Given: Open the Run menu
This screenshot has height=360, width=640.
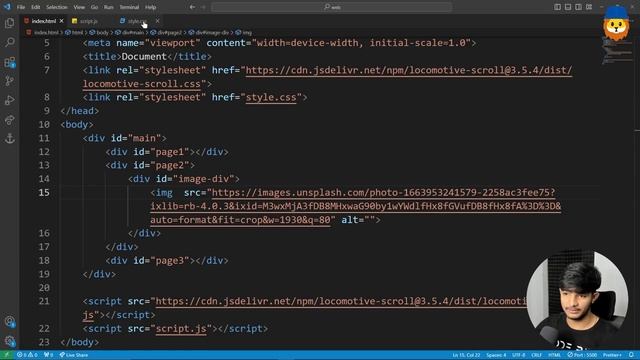Looking at the screenshot, I should coord(109,7).
